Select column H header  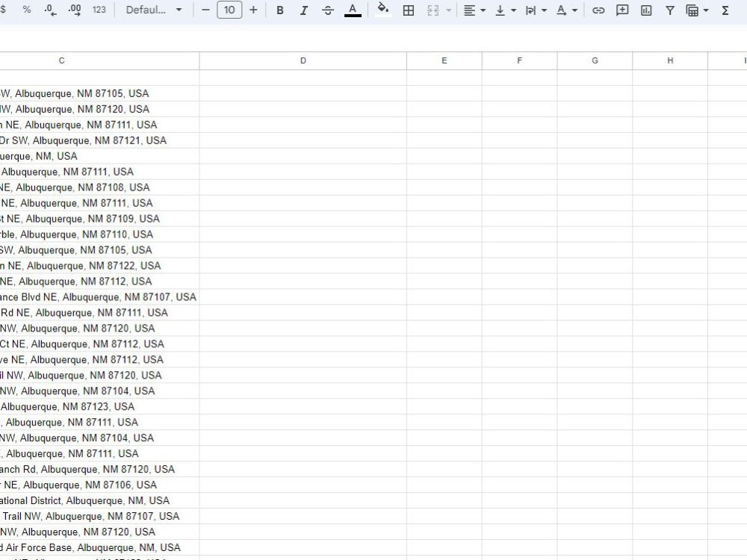pos(670,60)
